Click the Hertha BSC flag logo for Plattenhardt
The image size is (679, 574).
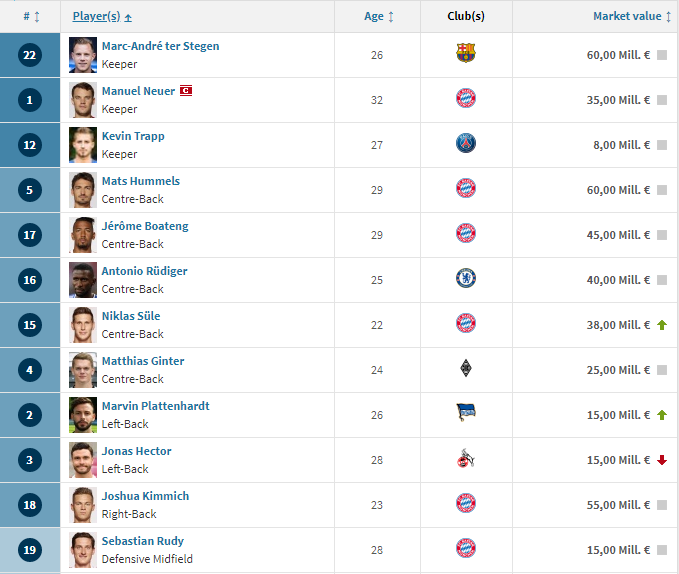(466, 412)
